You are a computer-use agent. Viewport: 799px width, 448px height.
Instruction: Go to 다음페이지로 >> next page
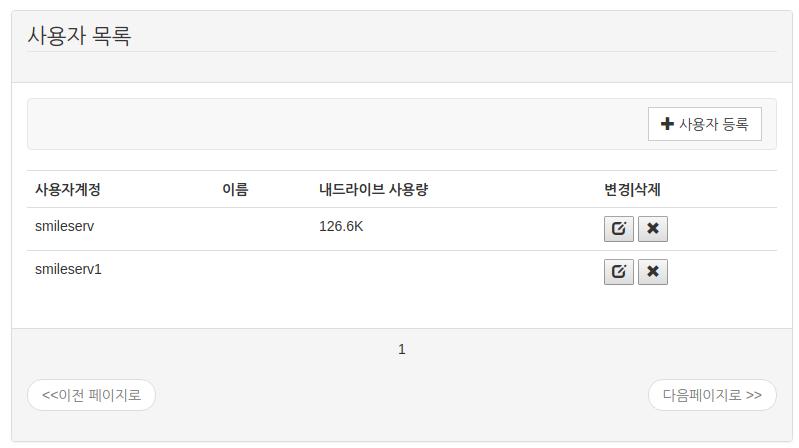pos(712,395)
